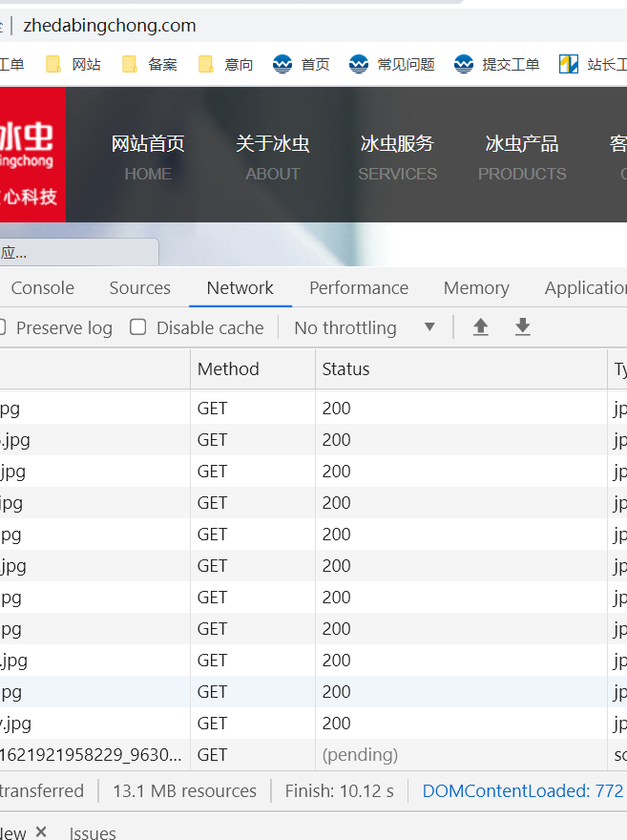Open the 首页 bookmark
The width and height of the screenshot is (627, 840).
click(x=301, y=64)
